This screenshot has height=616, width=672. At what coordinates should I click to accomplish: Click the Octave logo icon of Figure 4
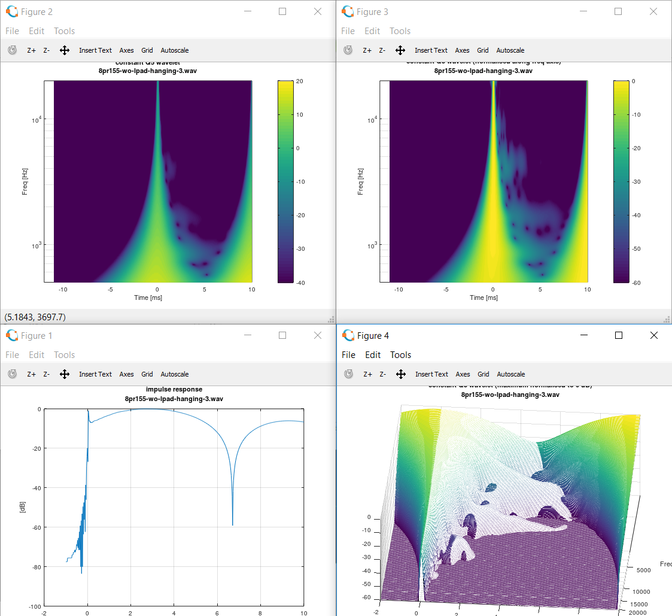348,335
